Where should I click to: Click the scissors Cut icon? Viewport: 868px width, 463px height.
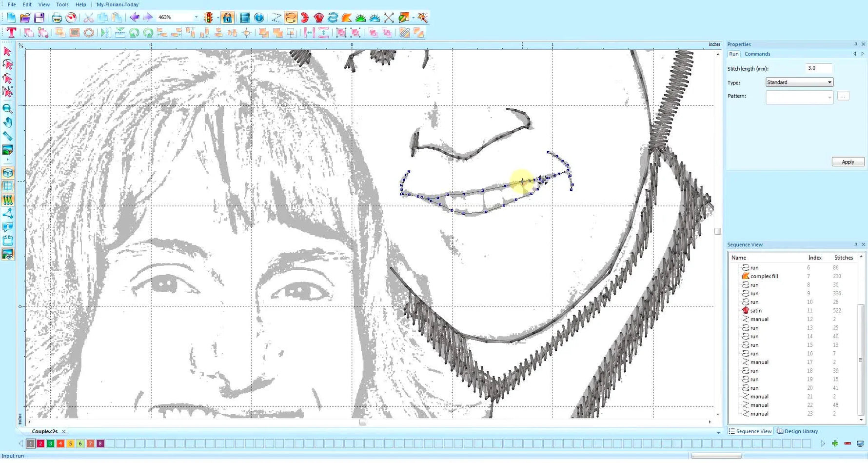pos(88,18)
